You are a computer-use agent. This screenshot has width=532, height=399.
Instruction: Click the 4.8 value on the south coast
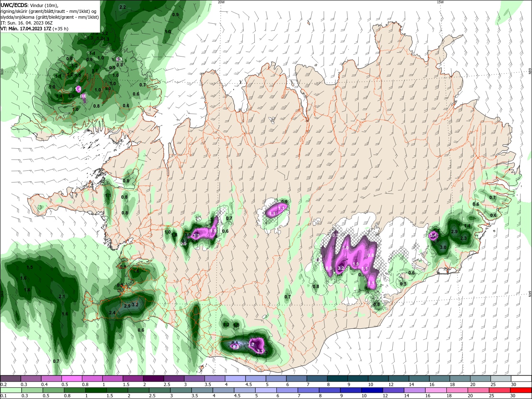click(x=235, y=347)
